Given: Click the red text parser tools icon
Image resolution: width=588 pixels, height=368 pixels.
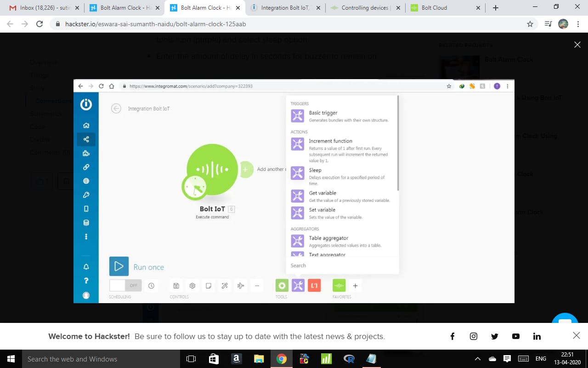Looking at the screenshot, I should point(314,286).
